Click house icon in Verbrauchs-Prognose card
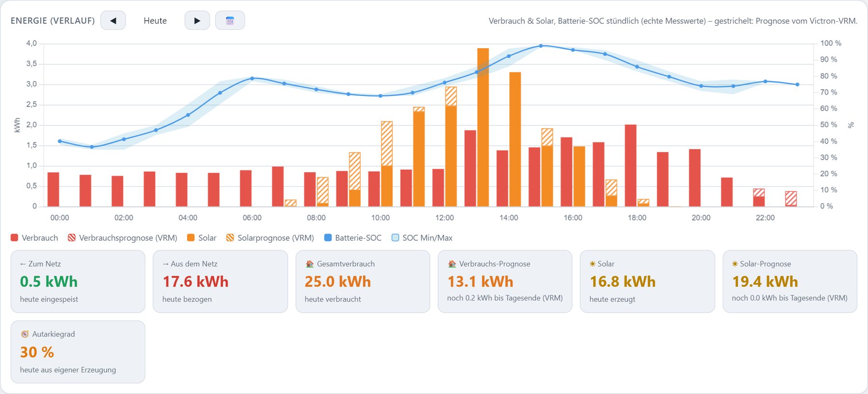This screenshot has height=394, width=868. (452, 264)
